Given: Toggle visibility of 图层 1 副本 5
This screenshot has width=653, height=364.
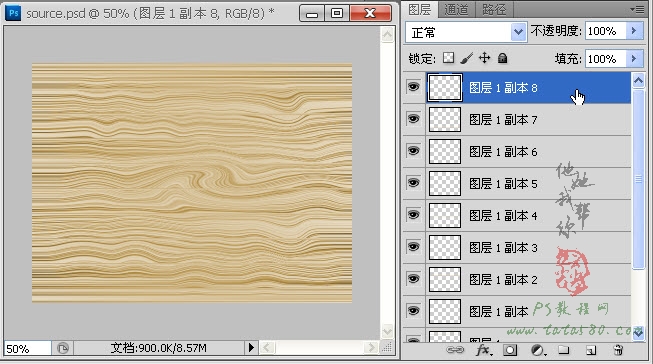Looking at the screenshot, I should pyautogui.click(x=413, y=183).
